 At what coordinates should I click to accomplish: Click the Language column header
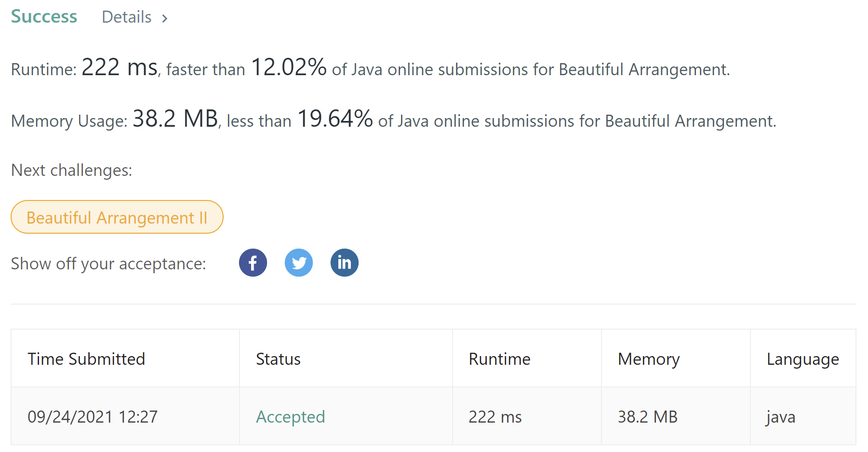point(803,359)
